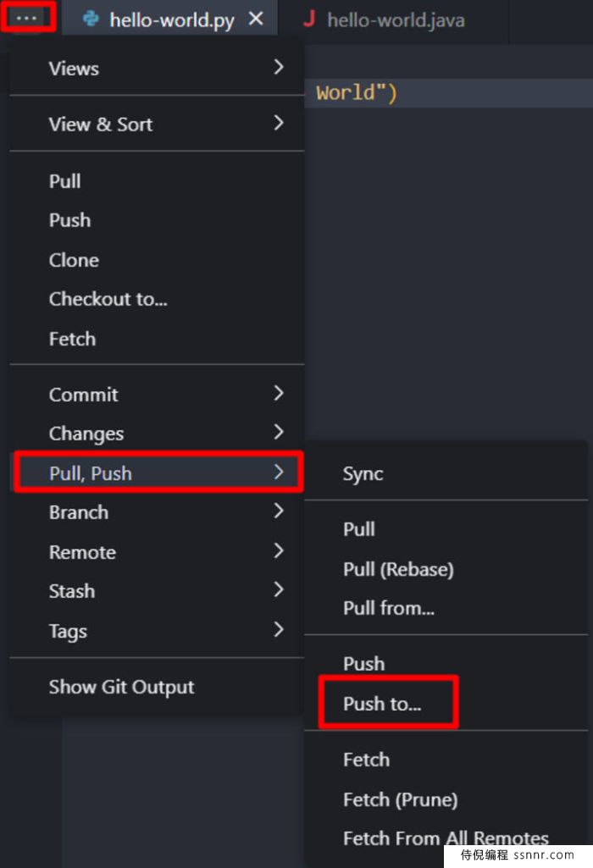This screenshot has width=593, height=868.
Task: Select Show Git Output
Action: (x=158, y=687)
